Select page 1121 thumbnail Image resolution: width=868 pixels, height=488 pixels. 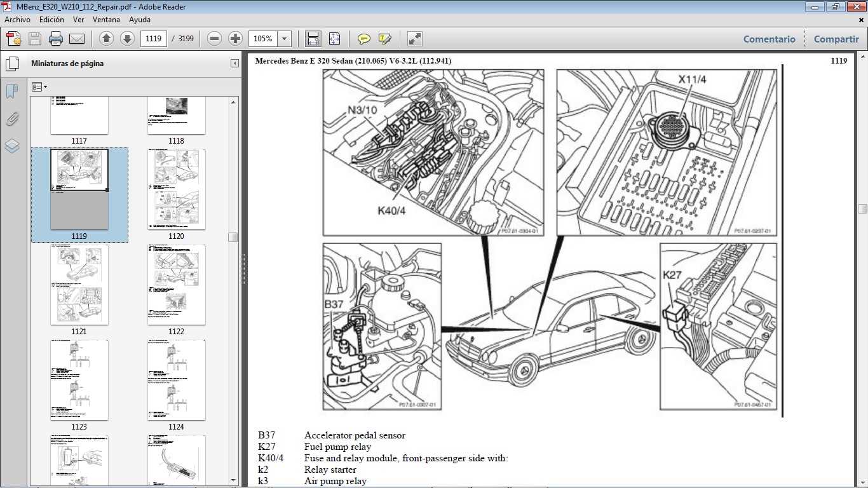coord(79,285)
